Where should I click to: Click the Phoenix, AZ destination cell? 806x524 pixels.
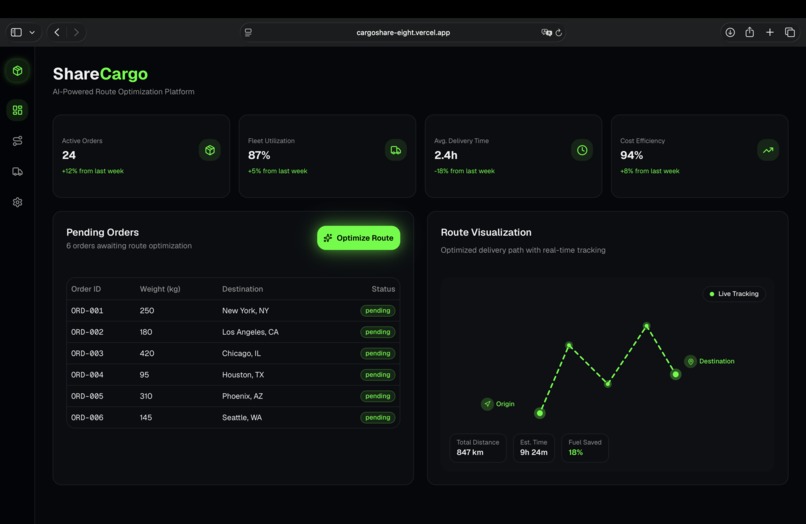tap(242, 396)
